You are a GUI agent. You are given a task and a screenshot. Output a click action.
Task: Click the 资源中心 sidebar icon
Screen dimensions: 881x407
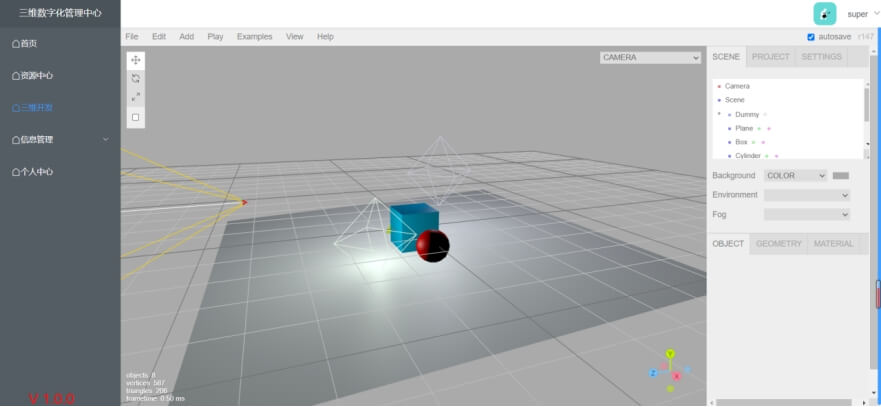[x=16, y=76]
